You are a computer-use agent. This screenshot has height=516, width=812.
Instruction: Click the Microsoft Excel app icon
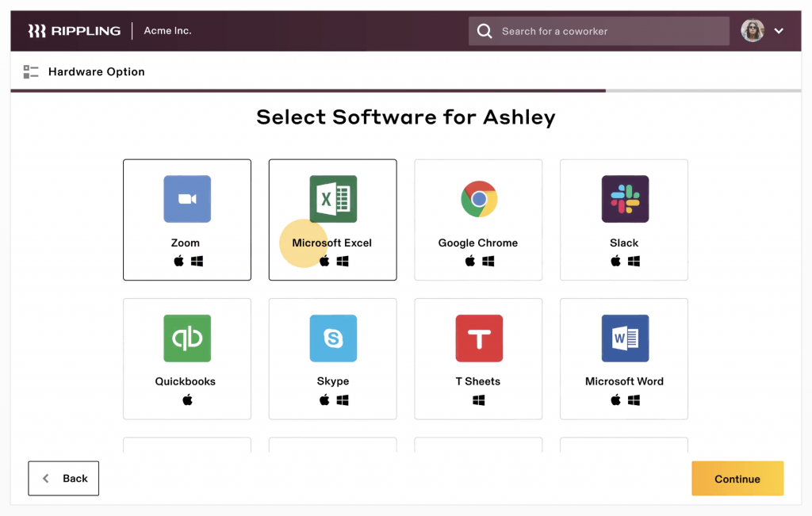tap(333, 199)
